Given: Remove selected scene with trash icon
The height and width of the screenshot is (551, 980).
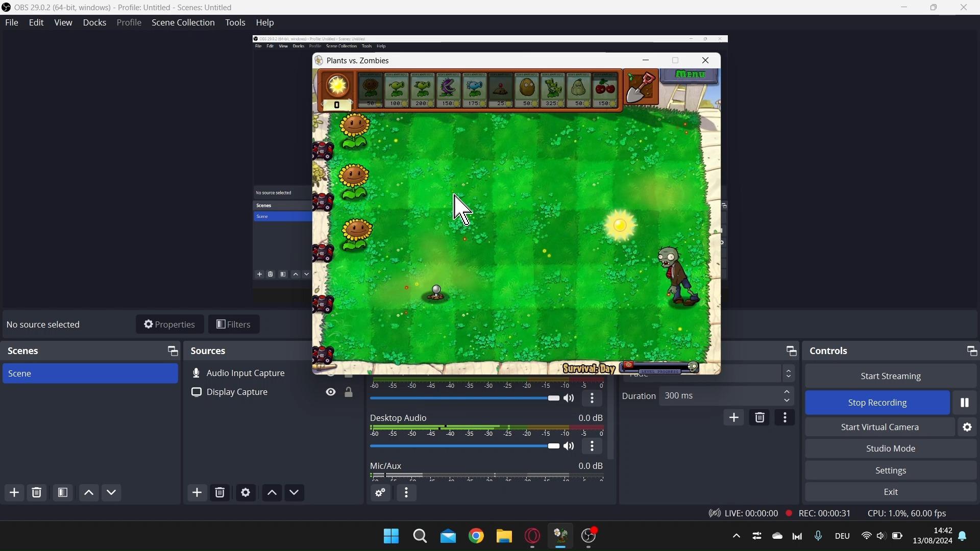Looking at the screenshot, I should pyautogui.click(x=37, y=493).
